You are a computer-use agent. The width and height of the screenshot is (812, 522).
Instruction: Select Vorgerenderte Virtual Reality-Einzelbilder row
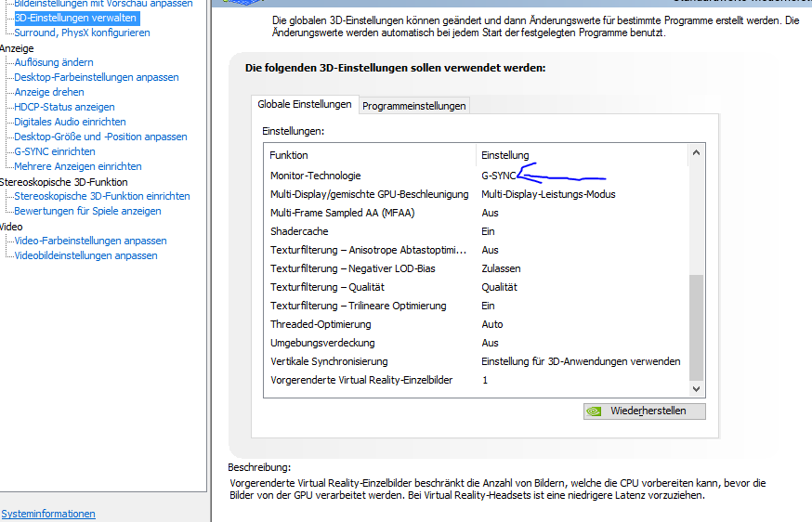click(x=477, y=381)
